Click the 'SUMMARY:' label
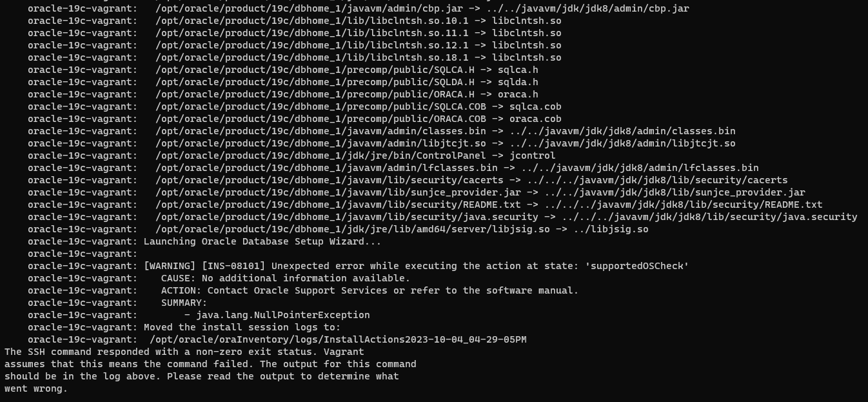Image resolution: width=868 pixels, height=402 pixels. coord(184,303)
